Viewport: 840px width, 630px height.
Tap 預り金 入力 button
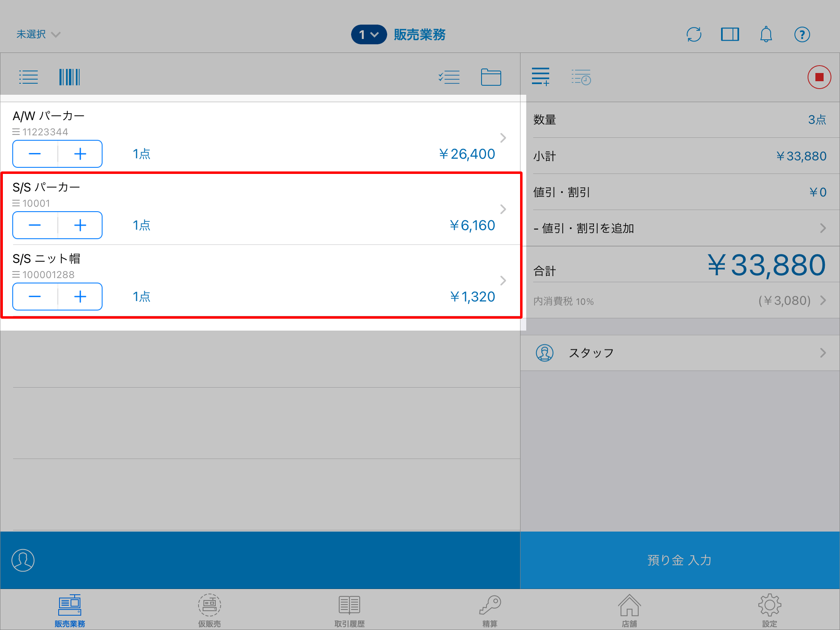pyautogui.click(x=680, y=560)
